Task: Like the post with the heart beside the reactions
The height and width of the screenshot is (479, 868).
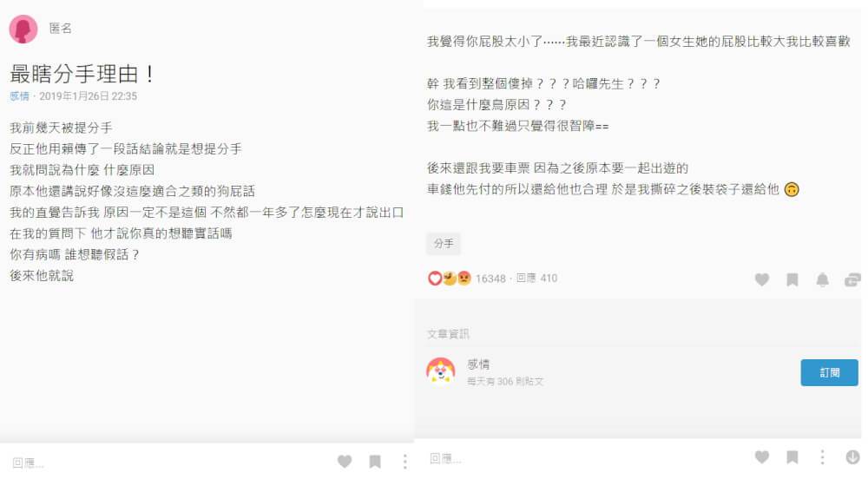Action: coord(762,280)
